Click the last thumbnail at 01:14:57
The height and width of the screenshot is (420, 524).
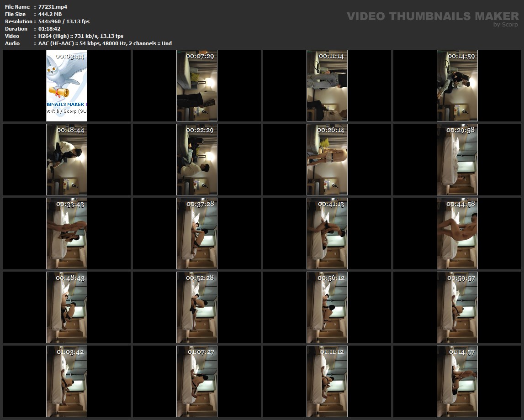coord(457,381)
